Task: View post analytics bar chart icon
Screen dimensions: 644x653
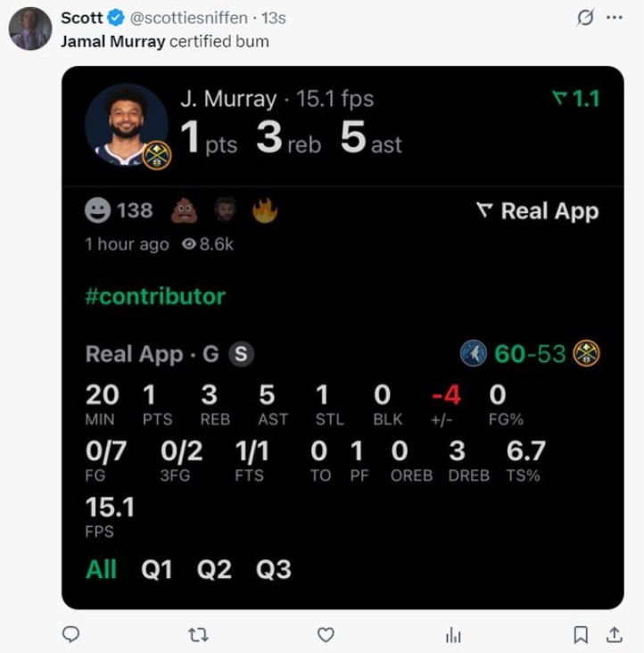Action: (x=453, y=634)
